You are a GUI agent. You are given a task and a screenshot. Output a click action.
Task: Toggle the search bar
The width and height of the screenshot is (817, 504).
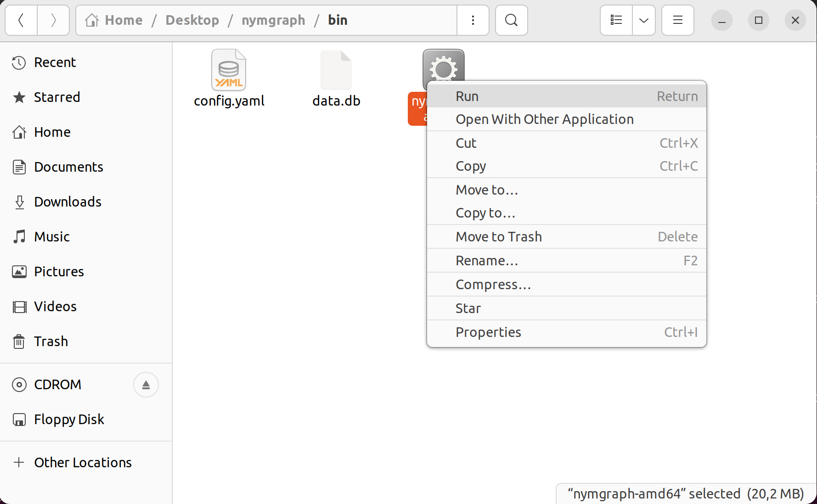tap(511, 20)
